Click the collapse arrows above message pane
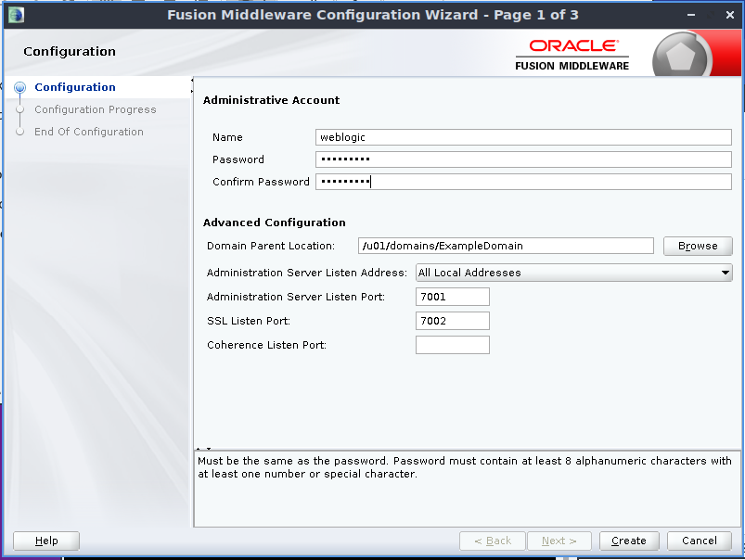Image resolution: width=745 pixels, height=560 pixels. pyautogui.click(x=203, y=449)
